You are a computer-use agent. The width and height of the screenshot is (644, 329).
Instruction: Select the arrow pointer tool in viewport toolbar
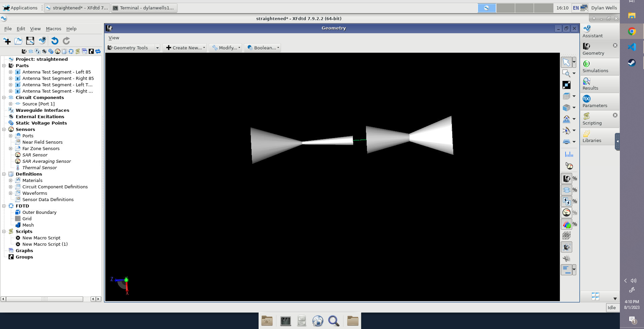point(566,62)
